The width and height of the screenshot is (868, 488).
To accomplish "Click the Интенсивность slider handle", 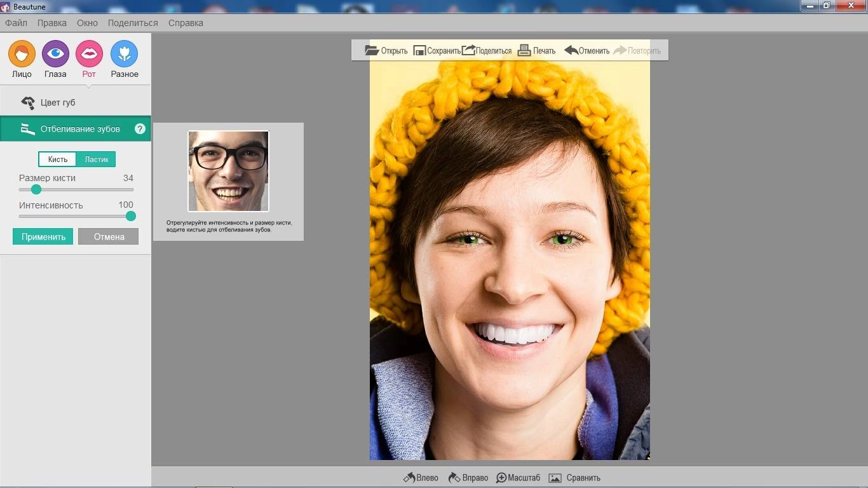I will click(x=131, y=216).
